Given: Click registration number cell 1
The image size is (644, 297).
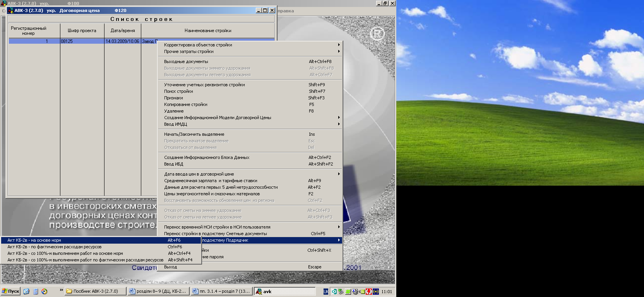Looking at the screenshot, I should point(34,41).
